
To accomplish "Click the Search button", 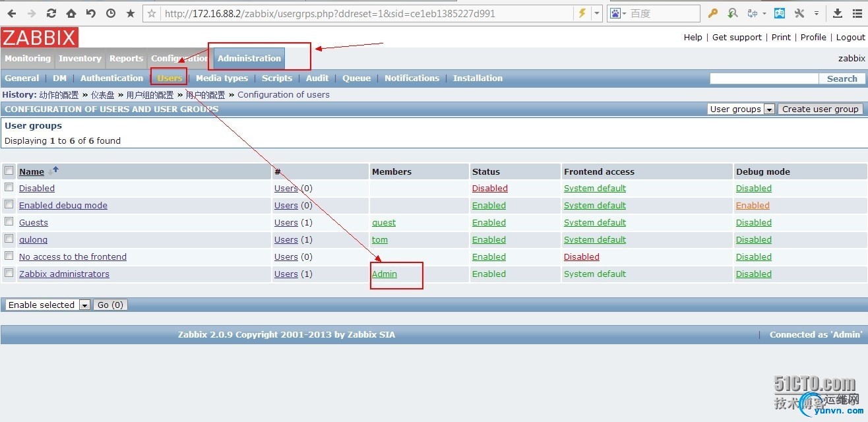I will [842, 78].
